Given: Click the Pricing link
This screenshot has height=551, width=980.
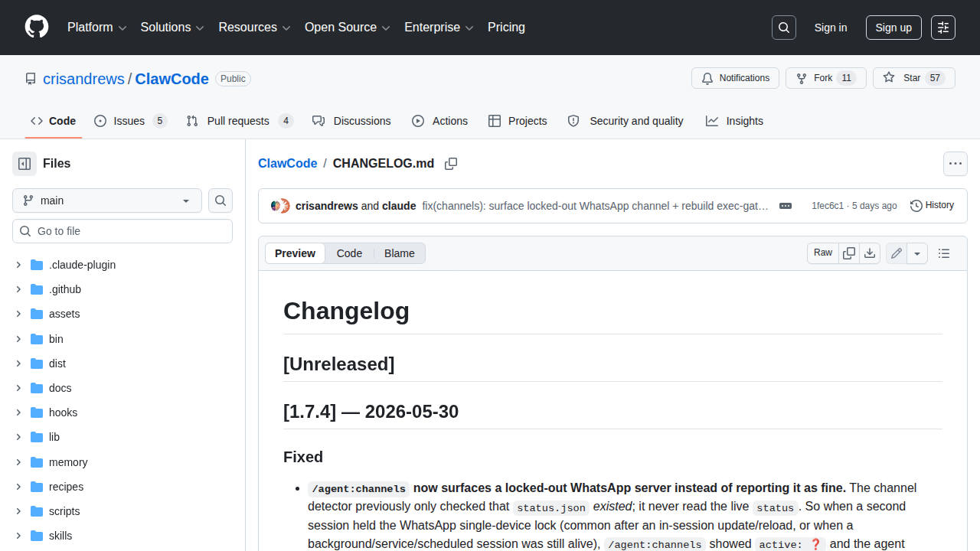Looking at the screenshot, I should (x=506, y=28).
